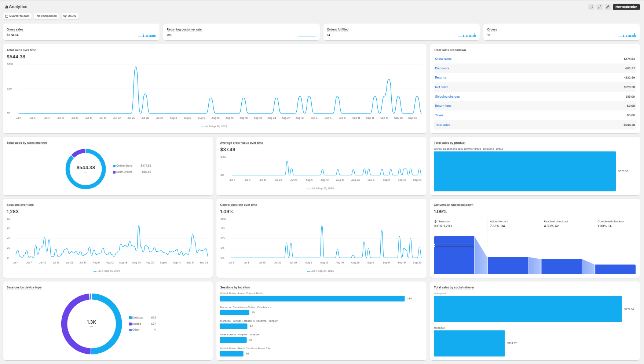Click the Orders sparkline mini chart
The width and height of the screenshot is (644, 364).
(x=627, y=35)
